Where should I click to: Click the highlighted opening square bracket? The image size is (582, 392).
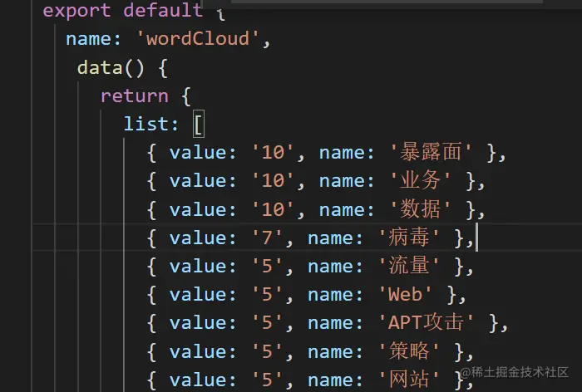click(199, 125)
